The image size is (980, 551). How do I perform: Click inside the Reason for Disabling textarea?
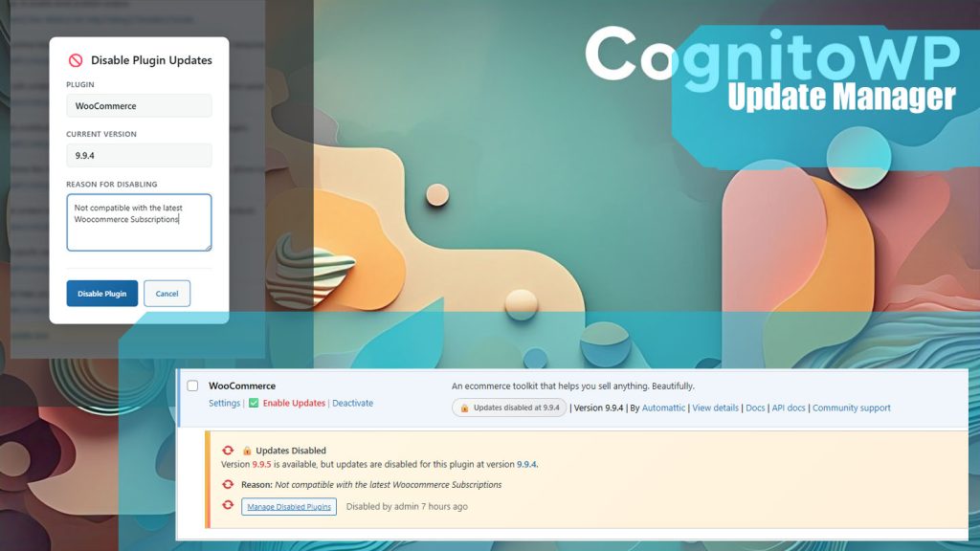coord(139,222)
